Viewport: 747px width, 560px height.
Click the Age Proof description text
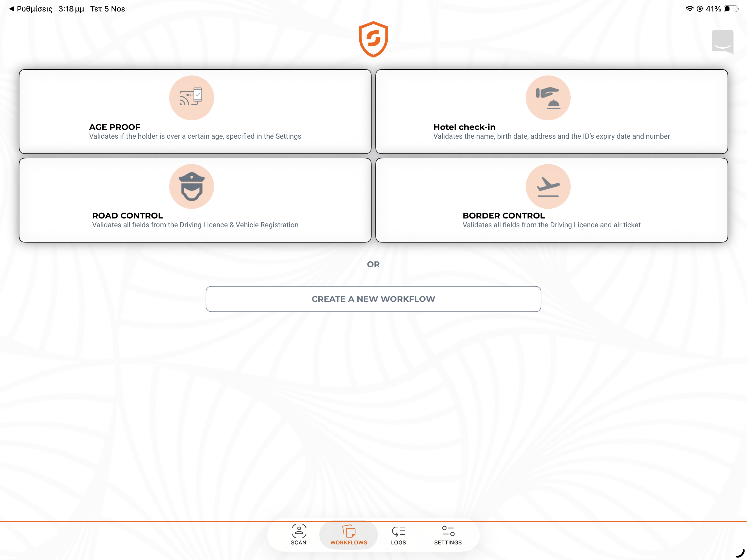(195, 136)
